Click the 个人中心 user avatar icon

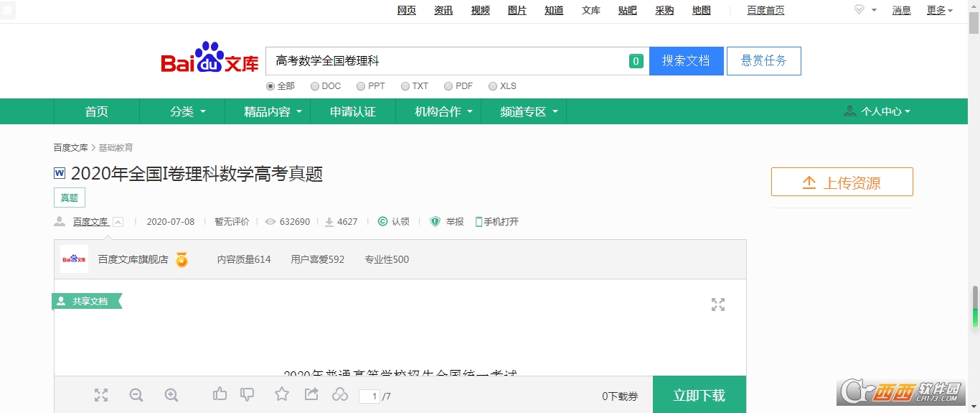tap(850, 111)
